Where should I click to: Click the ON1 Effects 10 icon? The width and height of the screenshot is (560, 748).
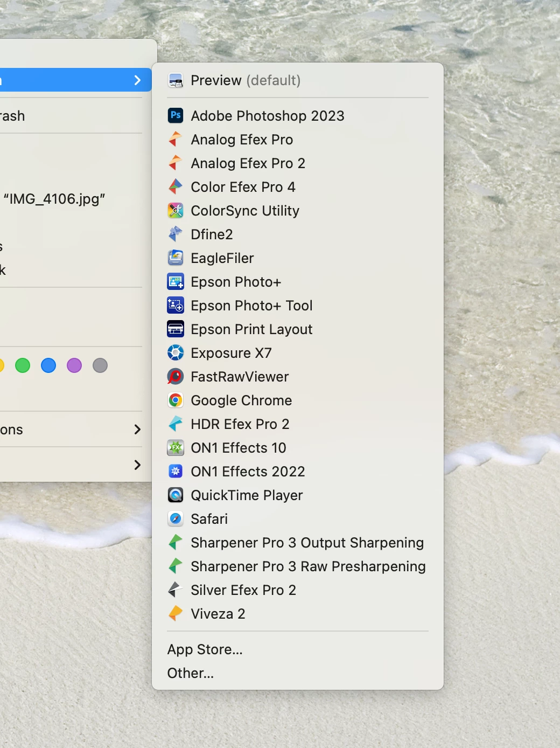pyautogui.click(x=176, y=447)
